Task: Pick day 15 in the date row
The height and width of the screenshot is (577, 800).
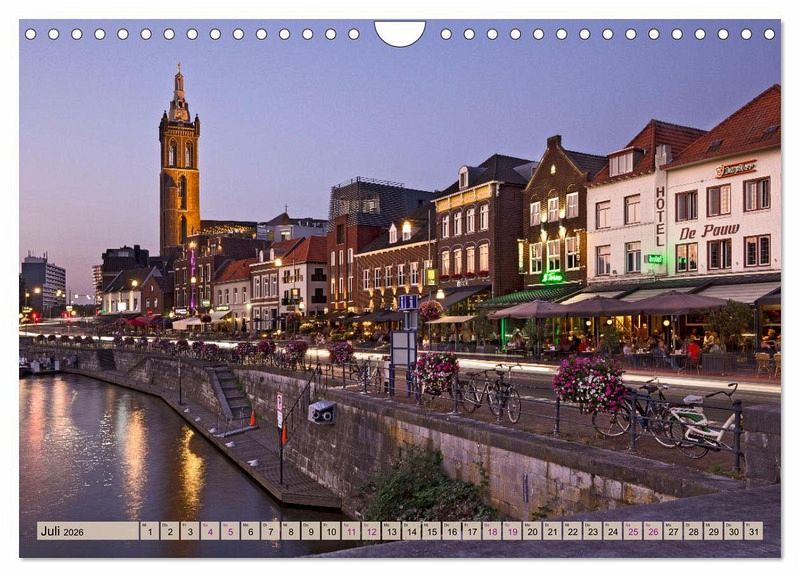Action: 431,531
